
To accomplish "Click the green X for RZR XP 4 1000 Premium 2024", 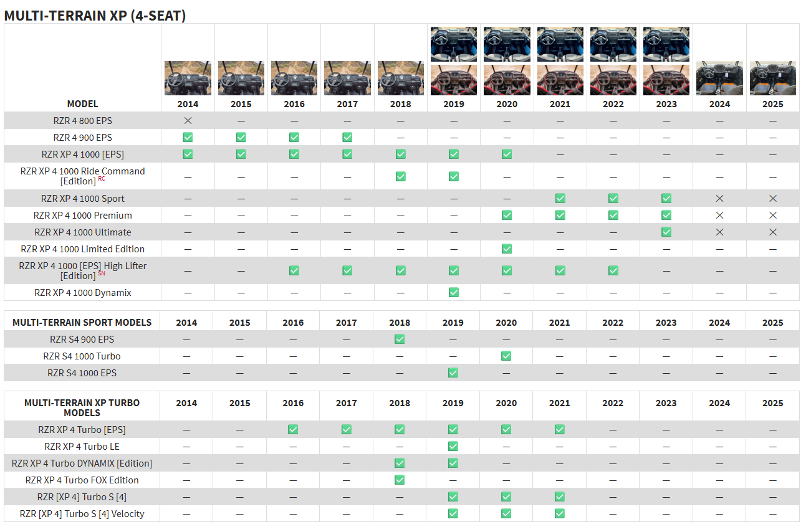I will click(x=719, y=215).
